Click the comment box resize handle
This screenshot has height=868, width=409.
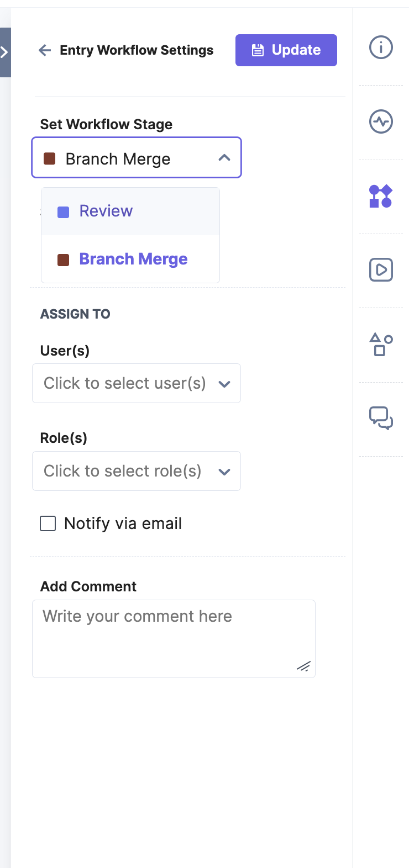click(x=303, y=666)
